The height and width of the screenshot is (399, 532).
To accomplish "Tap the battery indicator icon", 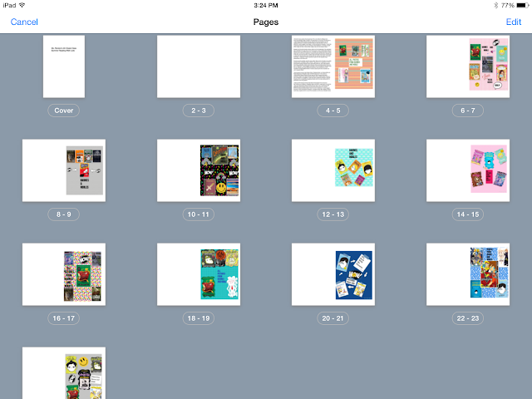I will [523, 5].
